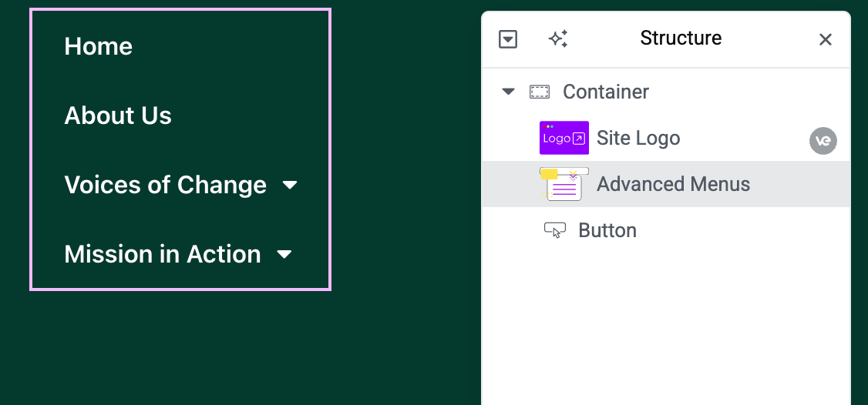Collapse the Container tree arrow
Viewport: 868px width, 405px height.
pyautogui.click(x=508, y=92)
